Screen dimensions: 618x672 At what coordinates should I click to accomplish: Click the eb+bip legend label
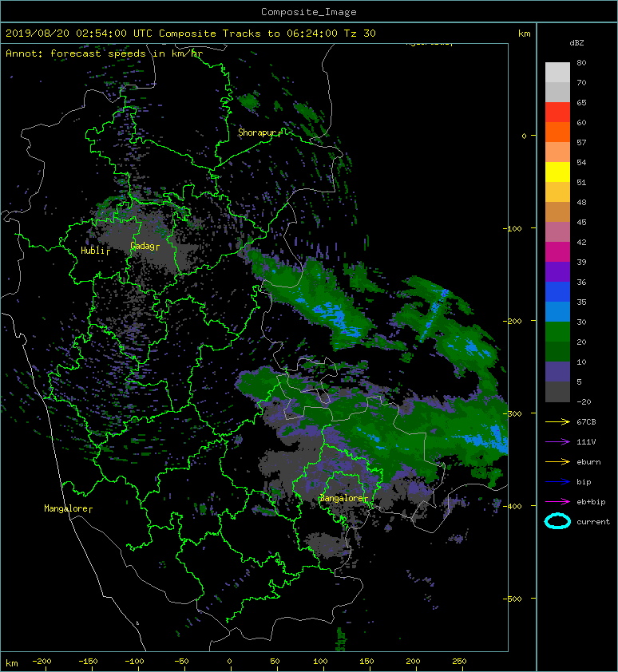591,502
